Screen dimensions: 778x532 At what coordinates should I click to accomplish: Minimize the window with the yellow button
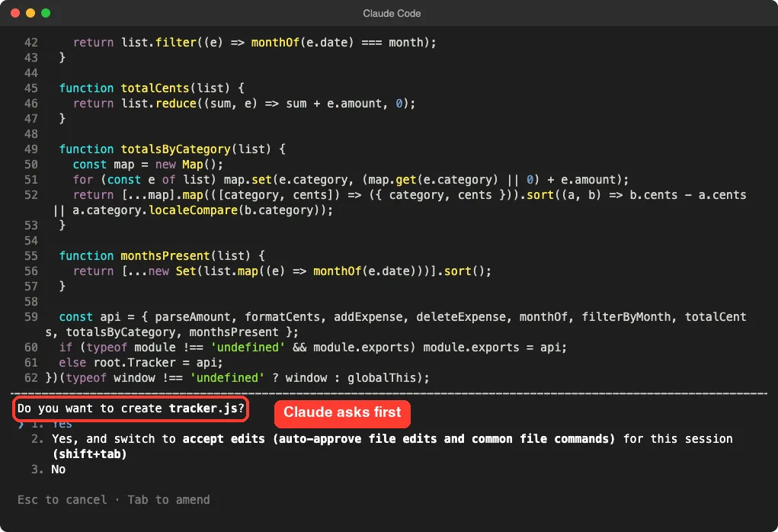coord(30,13)
